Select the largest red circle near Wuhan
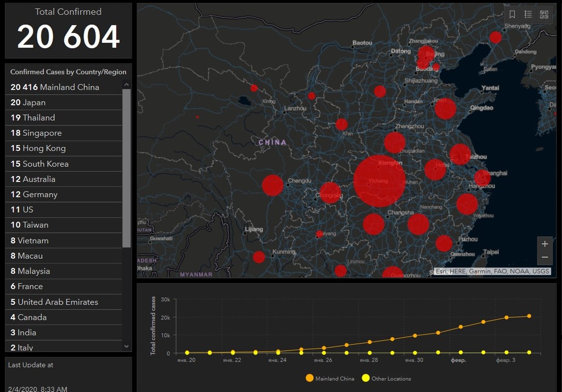 pyautogui.click(x=380, y=181)
